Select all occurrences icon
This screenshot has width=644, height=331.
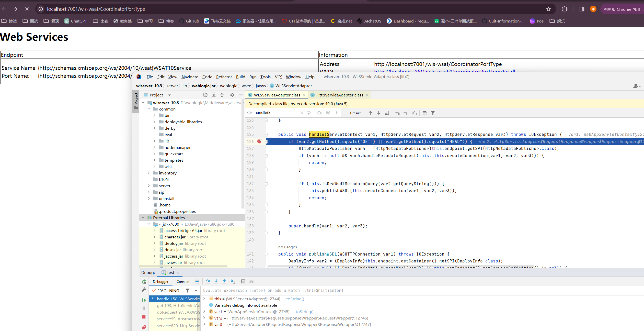414,113
